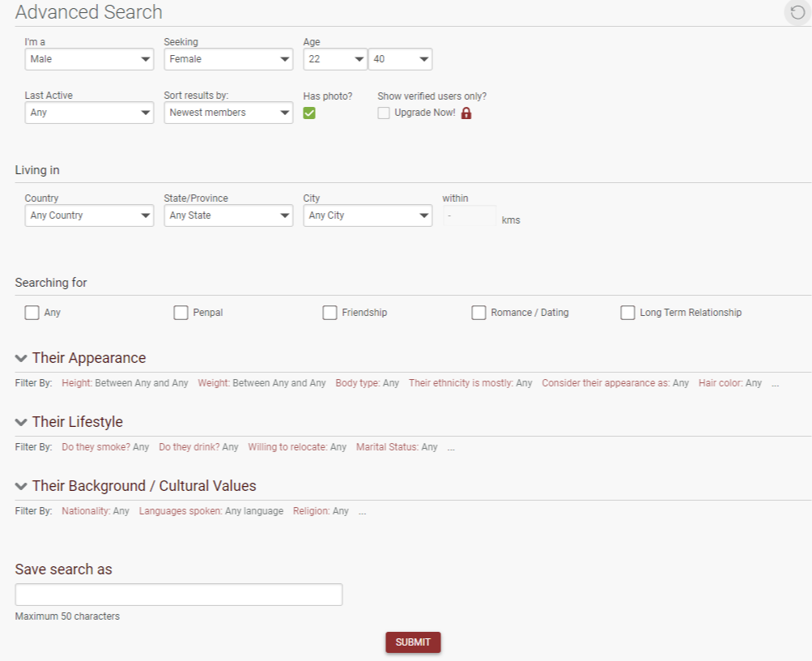Enable the Penpal checkbox
This screenshot has width=812, height=661.
[181, 313]
